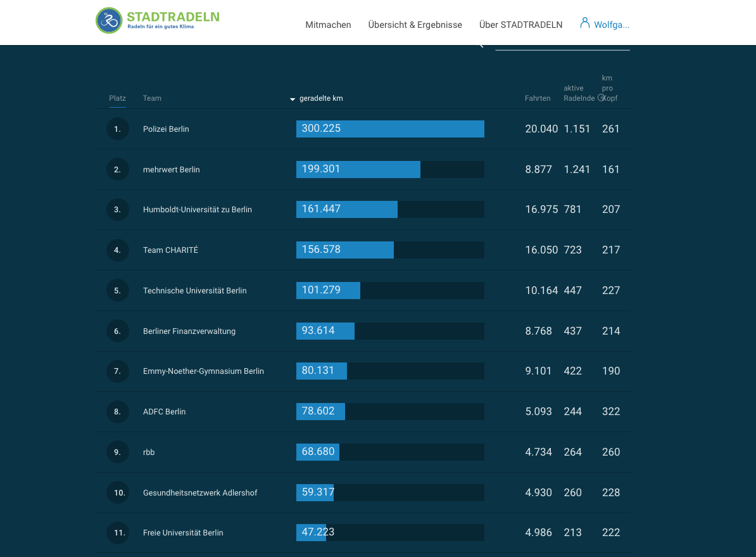The height and width of the screenshot is (557, 756).
Task: Select team name ADFC Berlin
Action: pyautogui.click(x=164, y=412)
